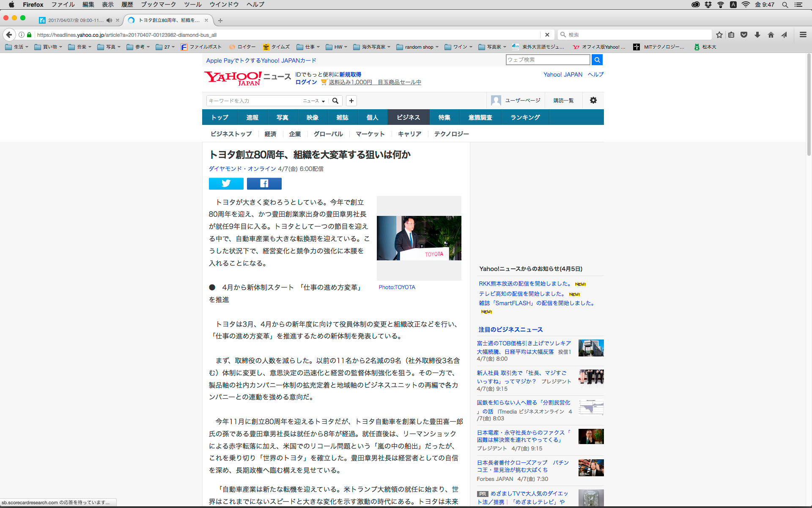Click the Firefox back arrow
Image resolution: width=812 pixels, height=508 pixels.
point(9,35)
